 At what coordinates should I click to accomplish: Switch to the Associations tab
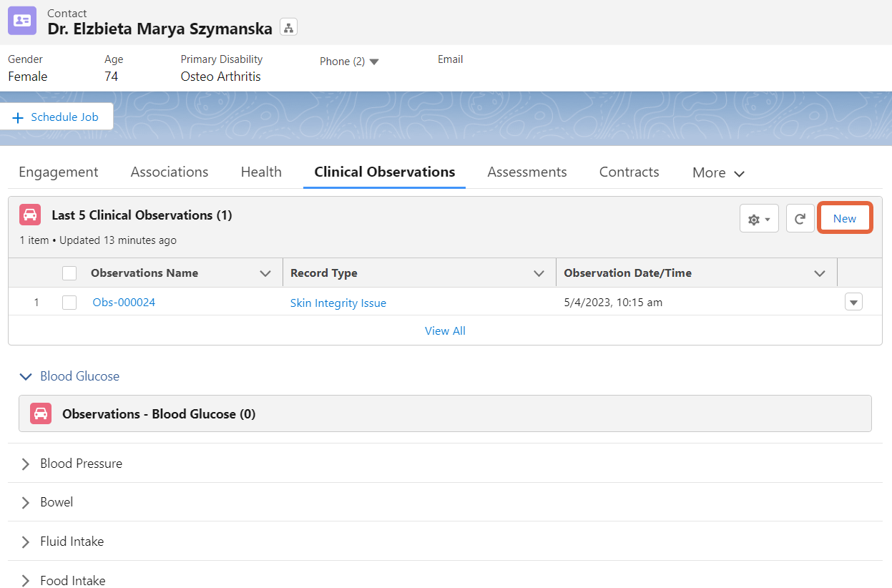[x=170, y=172]
